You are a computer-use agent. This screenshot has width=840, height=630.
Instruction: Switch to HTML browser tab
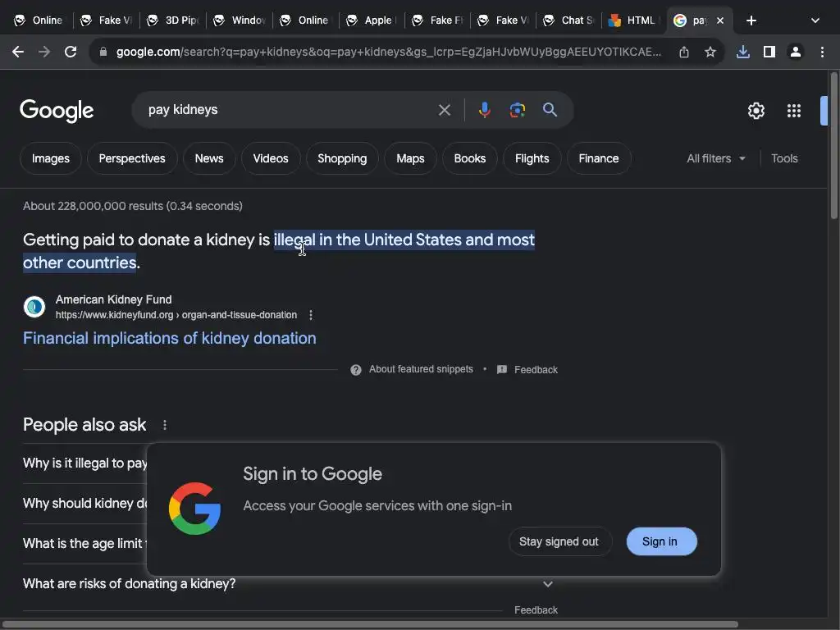click(634, 21)
